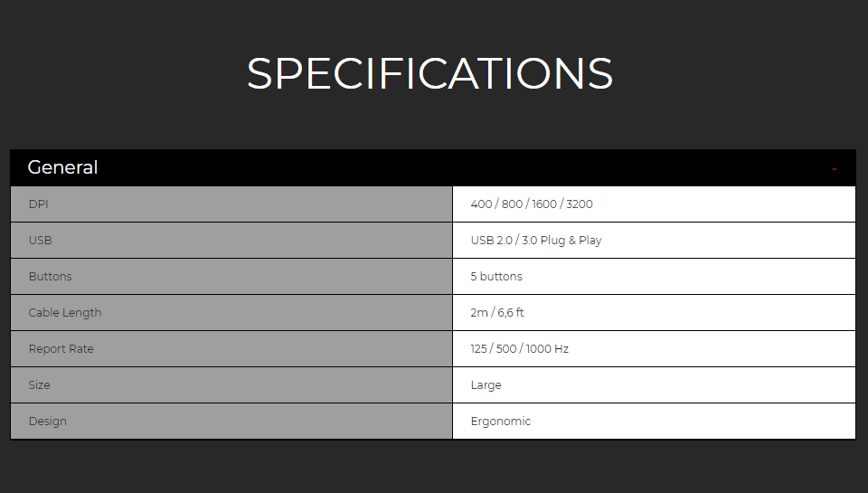Select the Report Rate label cell
Screen dimensions: 868x493
click(x=231, y=349)
